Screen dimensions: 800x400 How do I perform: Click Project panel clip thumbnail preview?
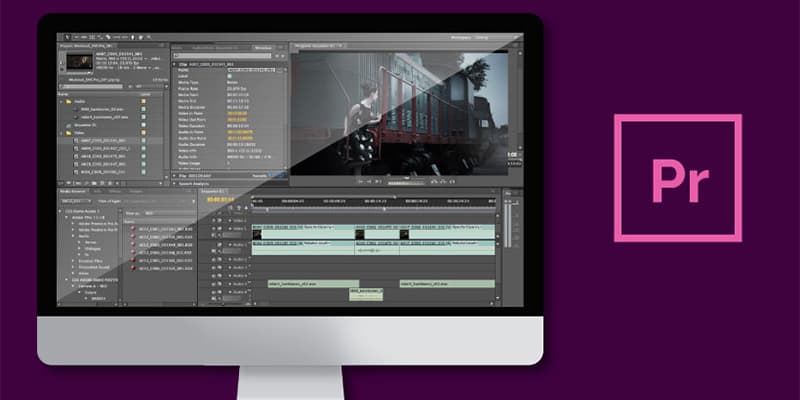click(x=79, y=62)
